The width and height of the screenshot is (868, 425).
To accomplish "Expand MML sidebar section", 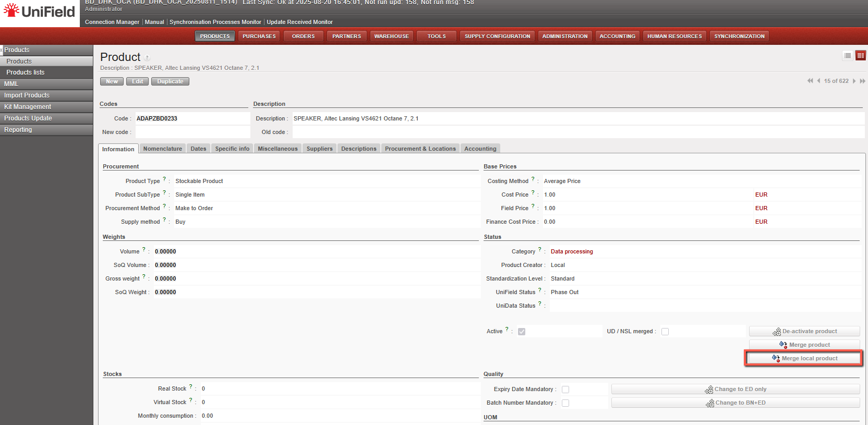I will click(x=11, y=84).
